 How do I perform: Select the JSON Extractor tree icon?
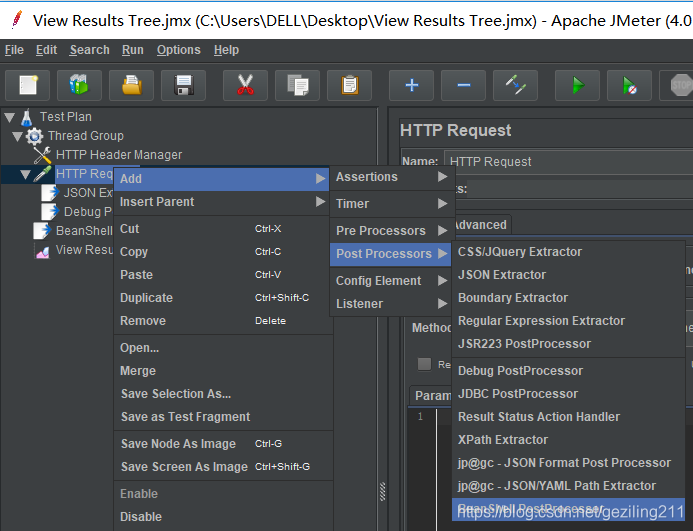pos(50,193)
